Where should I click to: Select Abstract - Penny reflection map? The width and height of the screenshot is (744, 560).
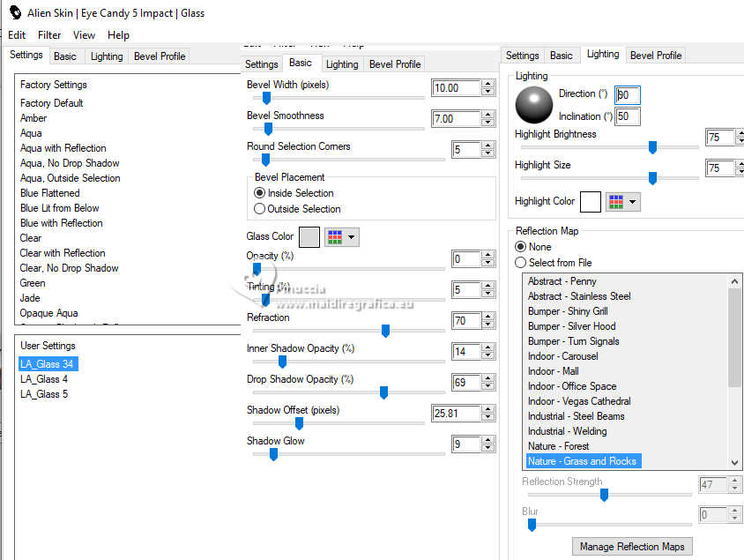[x=562, y=281]
